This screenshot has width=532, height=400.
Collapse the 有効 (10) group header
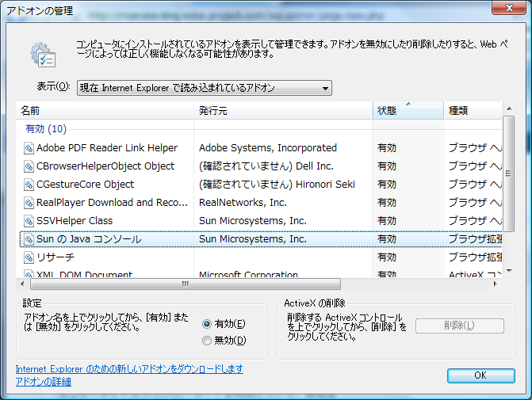pos(46,129)
